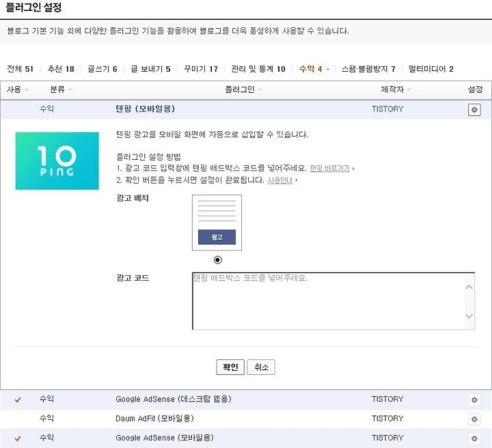Viewport: 492px width, 448px height.
Task: Switch to the 전체 51 tab
Action: click(20, 69)
